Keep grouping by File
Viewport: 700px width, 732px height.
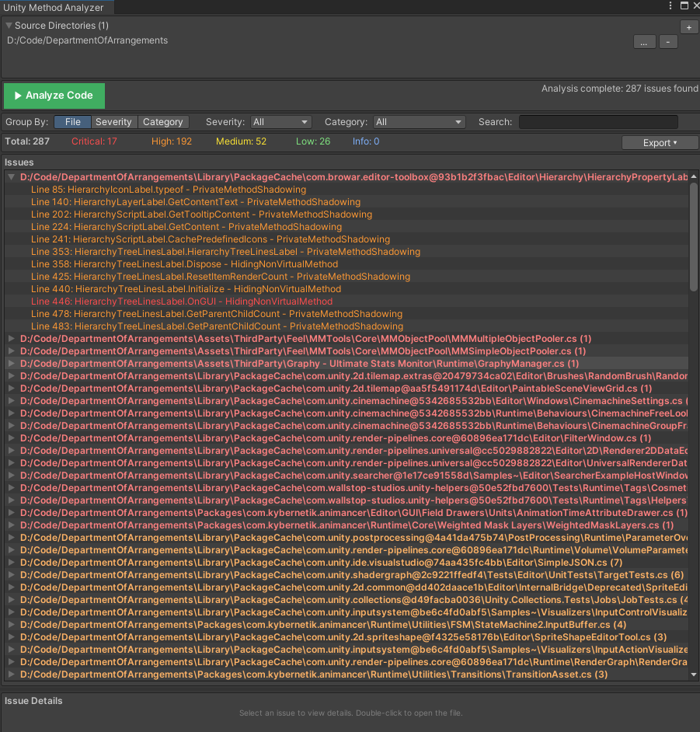[72, 121]
